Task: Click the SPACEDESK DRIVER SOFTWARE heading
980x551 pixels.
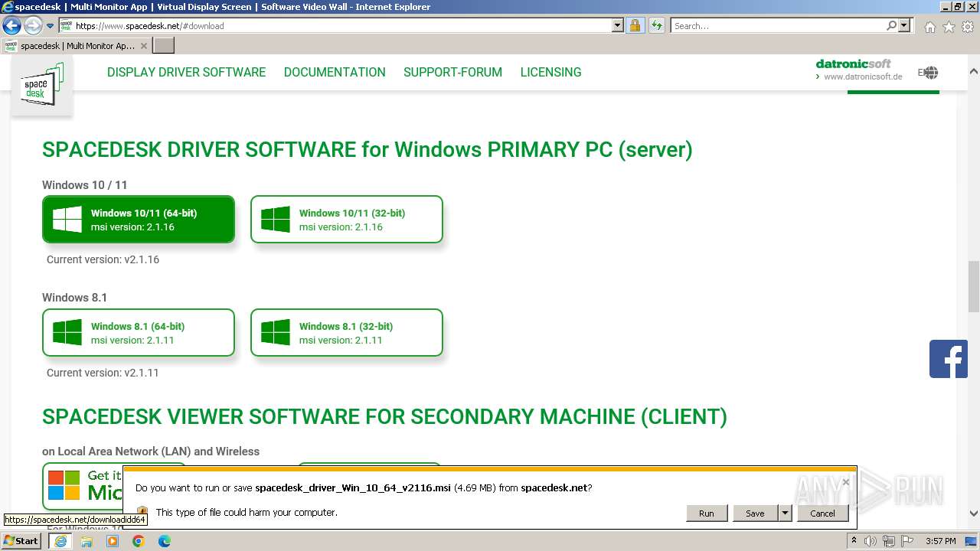Action: [x=367, y=149]
